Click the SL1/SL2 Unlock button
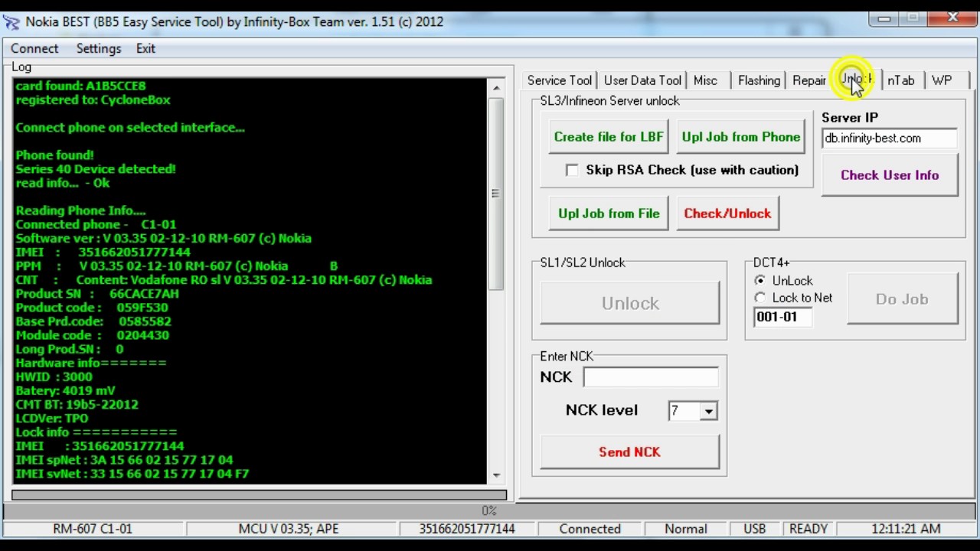This screenshot has width=980, height=551. (x=630, y=303)
